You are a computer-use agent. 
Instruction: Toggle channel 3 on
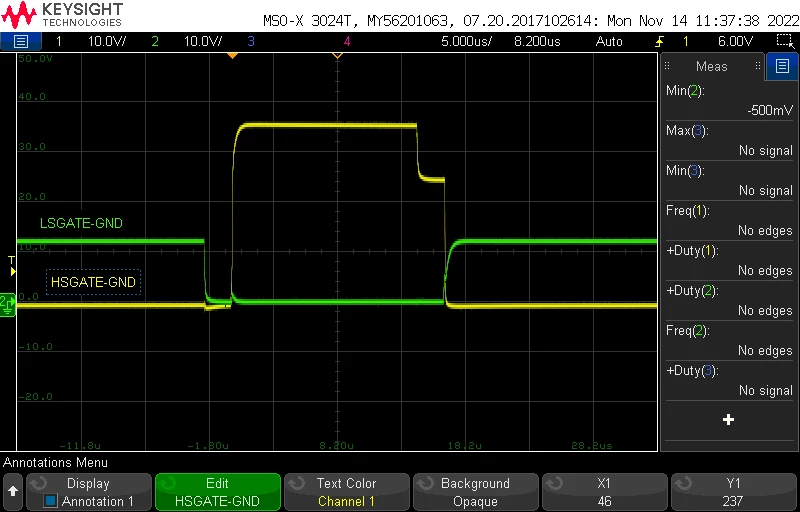click(x=251, y=41)
